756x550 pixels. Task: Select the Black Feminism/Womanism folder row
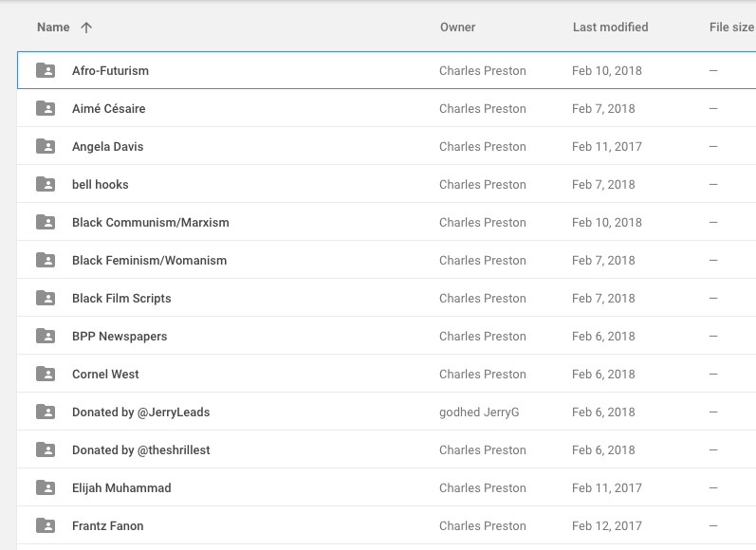point(150,260)
